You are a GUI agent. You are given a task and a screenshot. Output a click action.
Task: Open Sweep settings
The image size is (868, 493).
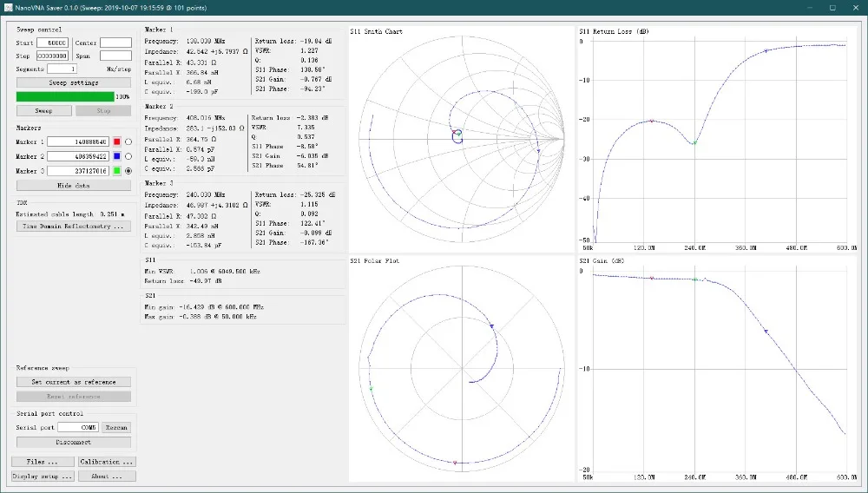coord(74,82)
